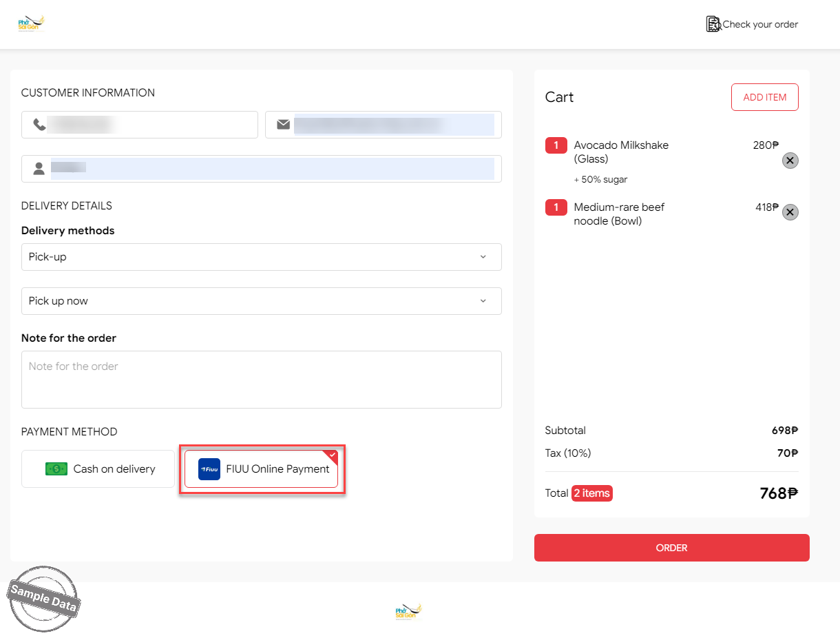Click the customer name input field
The height and width of the screenshot is (638, 840).
coord(272,169)
